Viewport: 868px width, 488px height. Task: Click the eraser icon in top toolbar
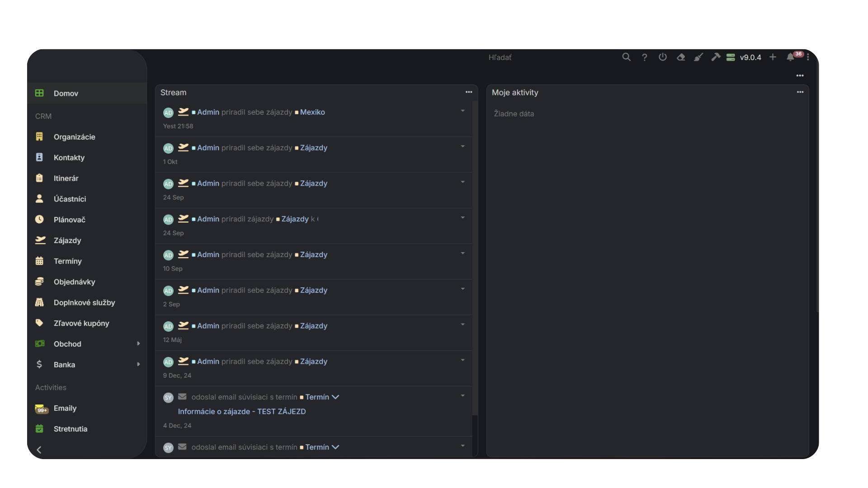click(x=681, y=57)
